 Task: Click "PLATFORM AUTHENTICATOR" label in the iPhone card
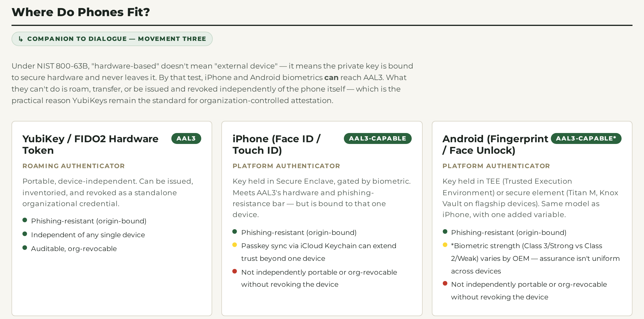click(286, 166)
